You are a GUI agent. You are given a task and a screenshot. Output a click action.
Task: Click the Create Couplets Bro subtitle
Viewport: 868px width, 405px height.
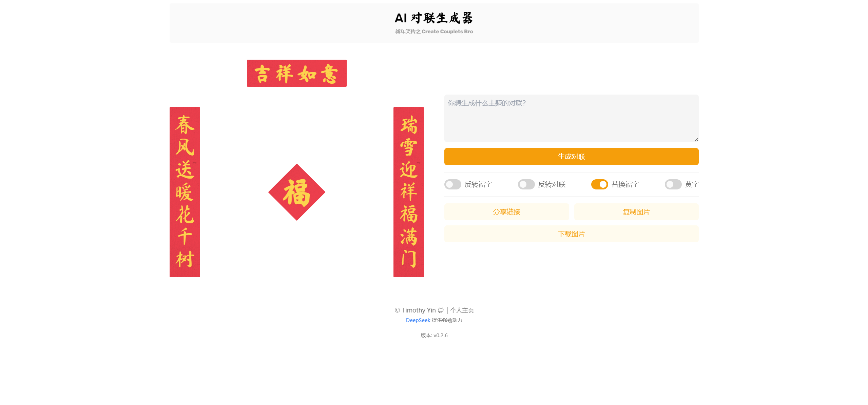pos(434,31)
